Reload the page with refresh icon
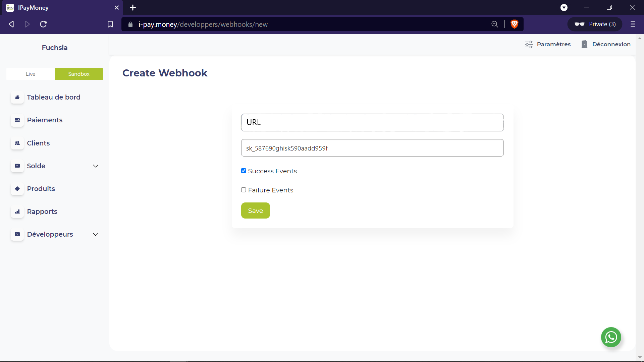This screenshot has width=644, height=362. tap(43, 24)
